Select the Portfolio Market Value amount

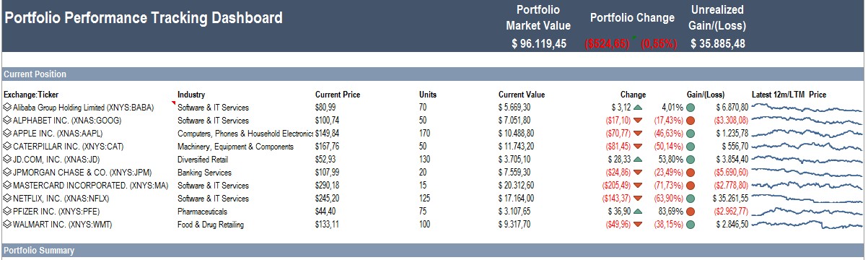coord(539,43)
